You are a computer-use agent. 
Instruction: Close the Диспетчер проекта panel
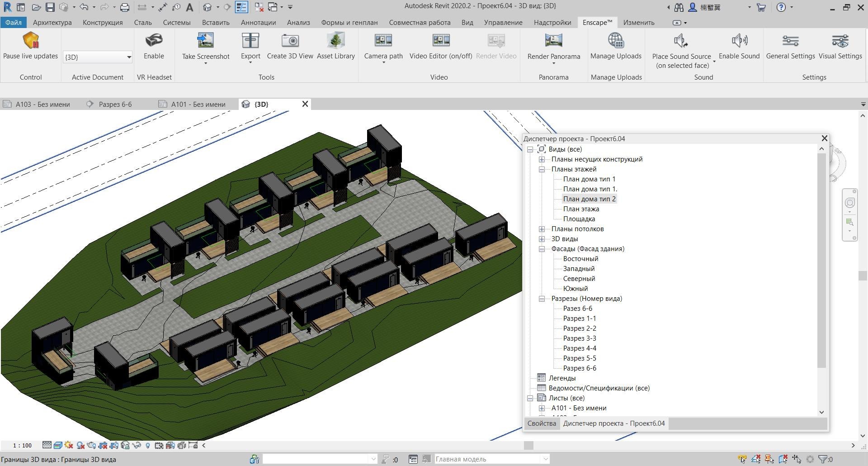[825, 138]
